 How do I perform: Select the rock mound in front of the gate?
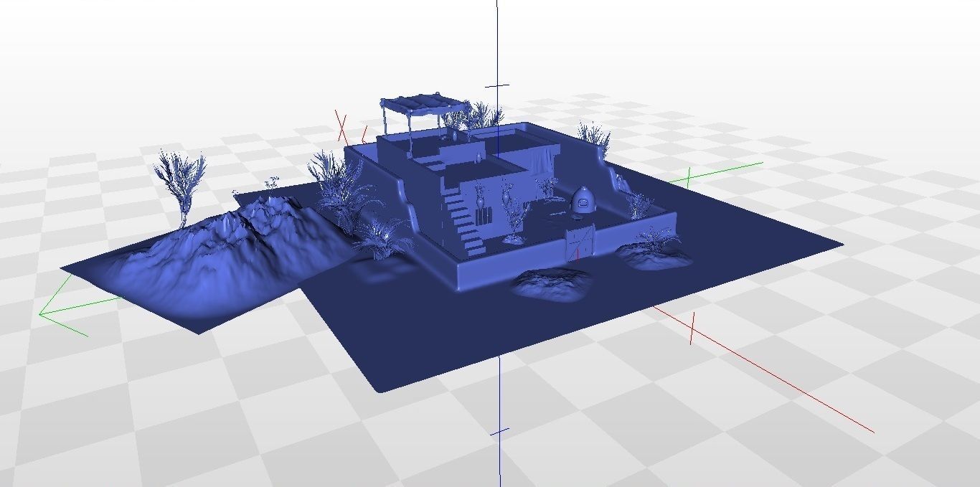[x=551, y=283]
